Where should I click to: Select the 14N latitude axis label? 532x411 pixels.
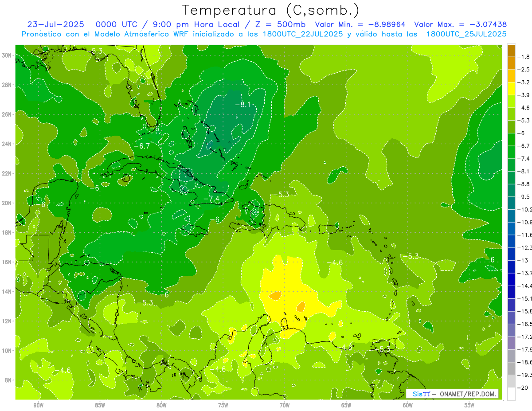[8, 291]
